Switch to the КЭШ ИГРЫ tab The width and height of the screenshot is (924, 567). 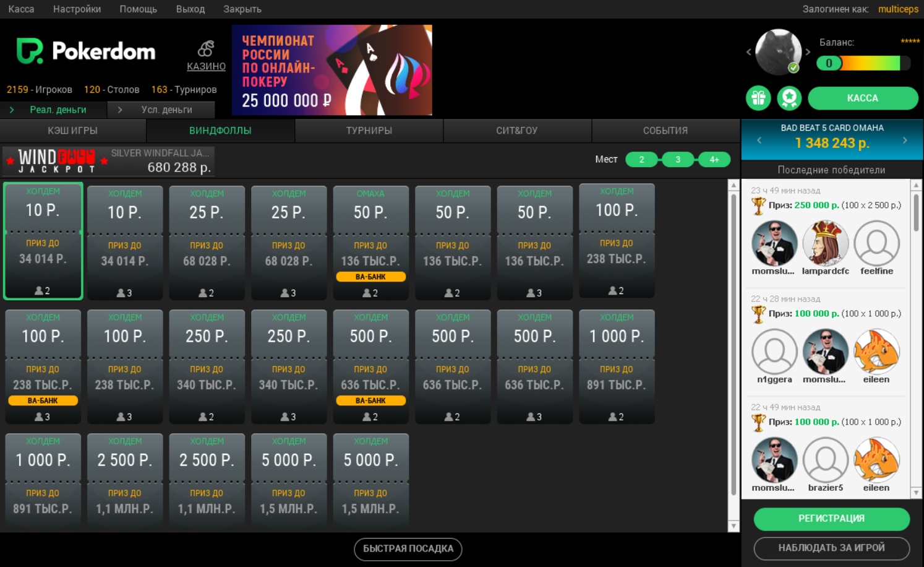(73, 131)
